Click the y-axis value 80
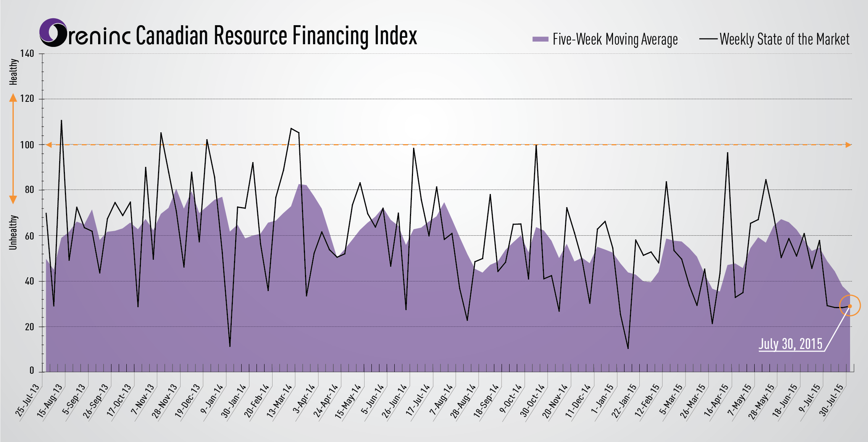This screenshot has width=868, height=442. (x=29, y=190)
